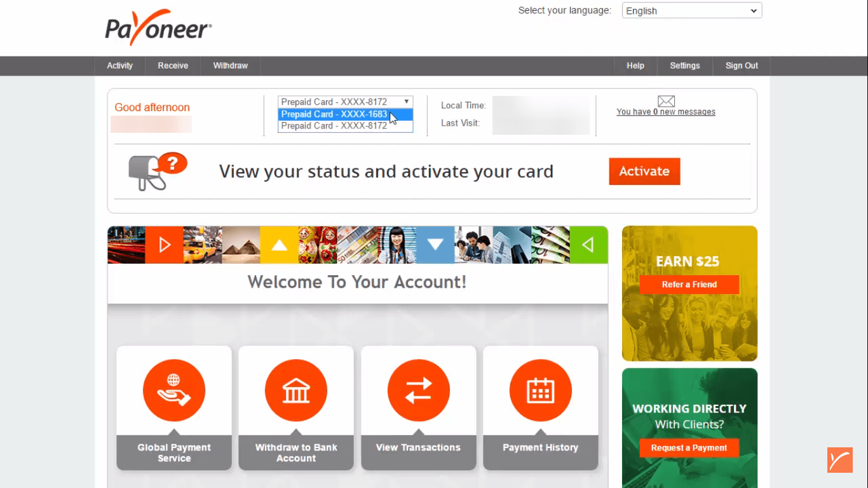Viewport: 868px width, 488px height.
Task: Click the pyramids photo banner thumbnail
Action: click(x=241, y=245)
